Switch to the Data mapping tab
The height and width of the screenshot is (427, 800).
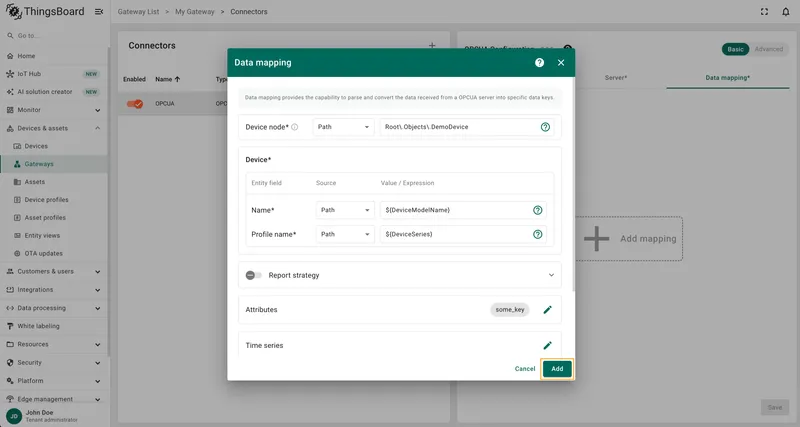coord(728,78)
